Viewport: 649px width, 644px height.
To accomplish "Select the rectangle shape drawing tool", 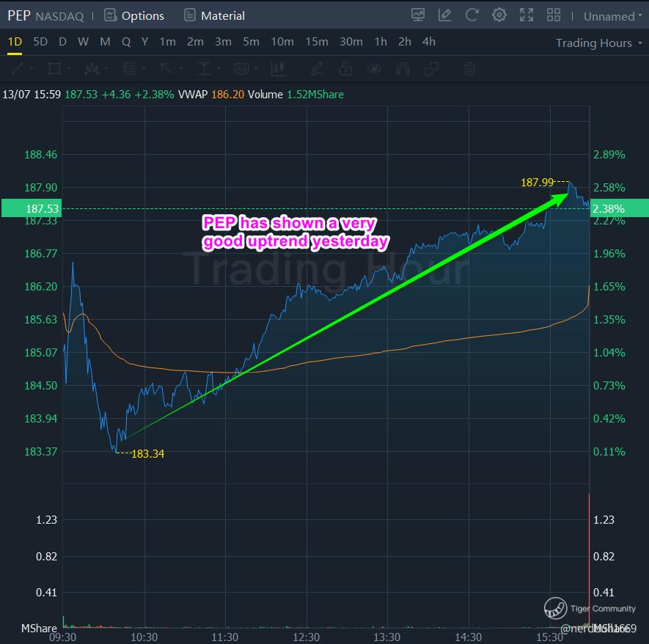I will [x=55, y=68].
